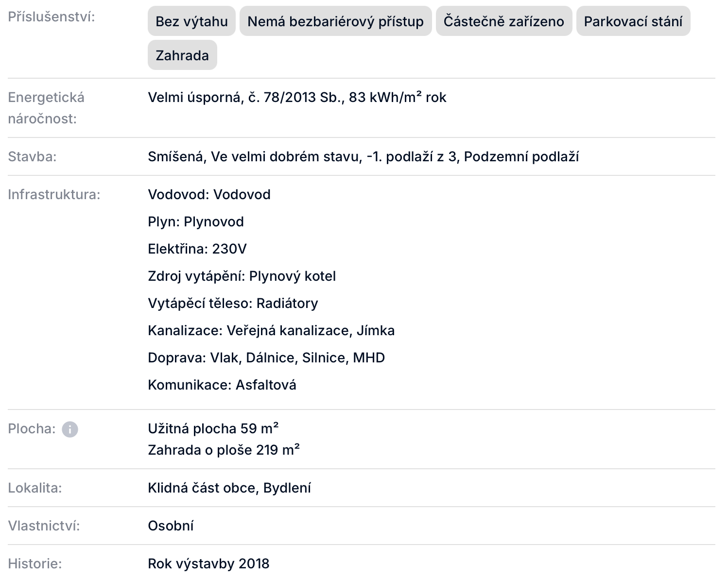Click 'Vytápěcí těleso: Radiátory' line
The width and height of the screenshot is (728, 580).
click(x=233, y=304)
